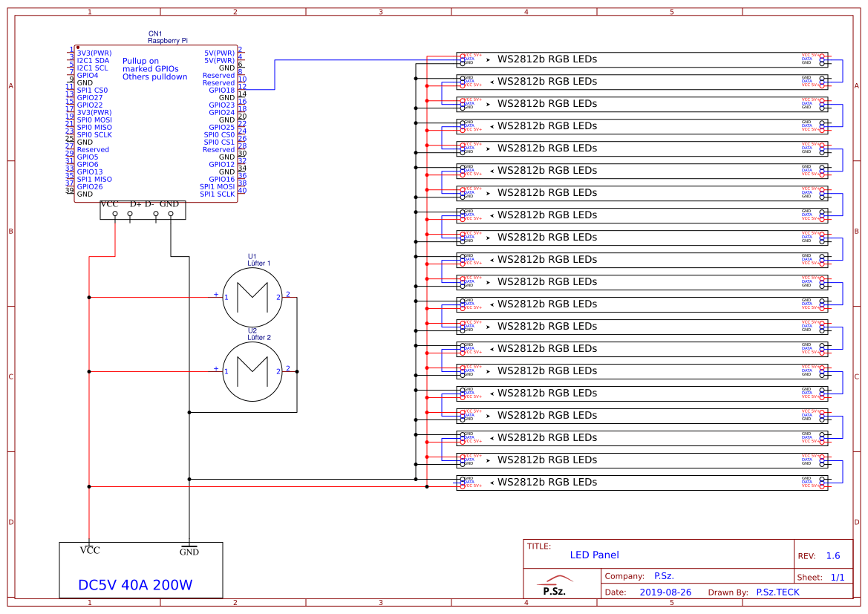
Task: Click the Drawn By: label
Action: coord(728,592)
